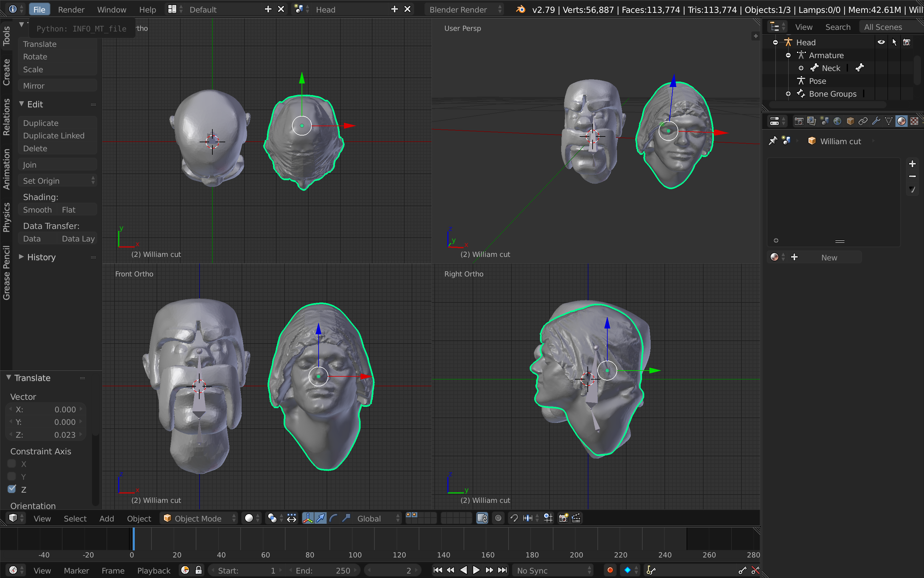
Task: Switch to the Grease Pencil tab
Action: [x=6, y=273]
